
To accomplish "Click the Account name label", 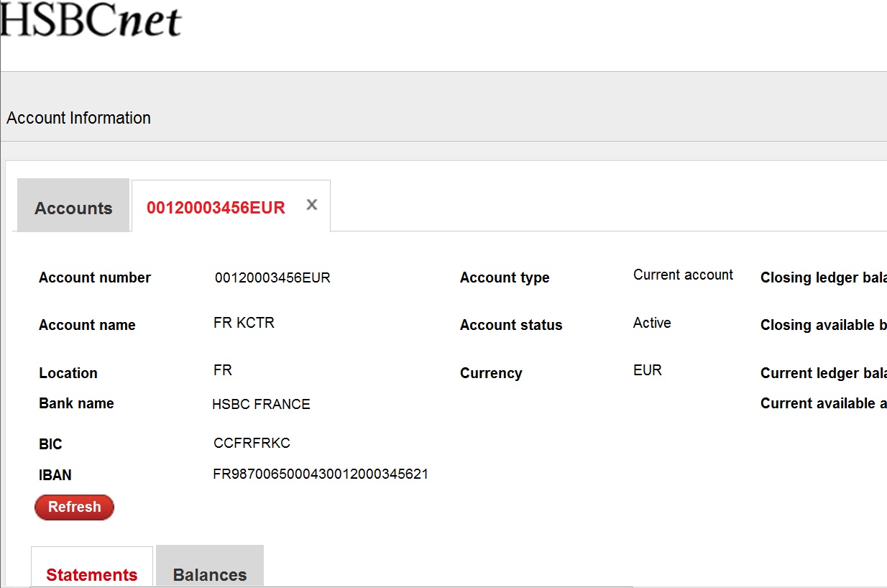I will tap(87, 325).
